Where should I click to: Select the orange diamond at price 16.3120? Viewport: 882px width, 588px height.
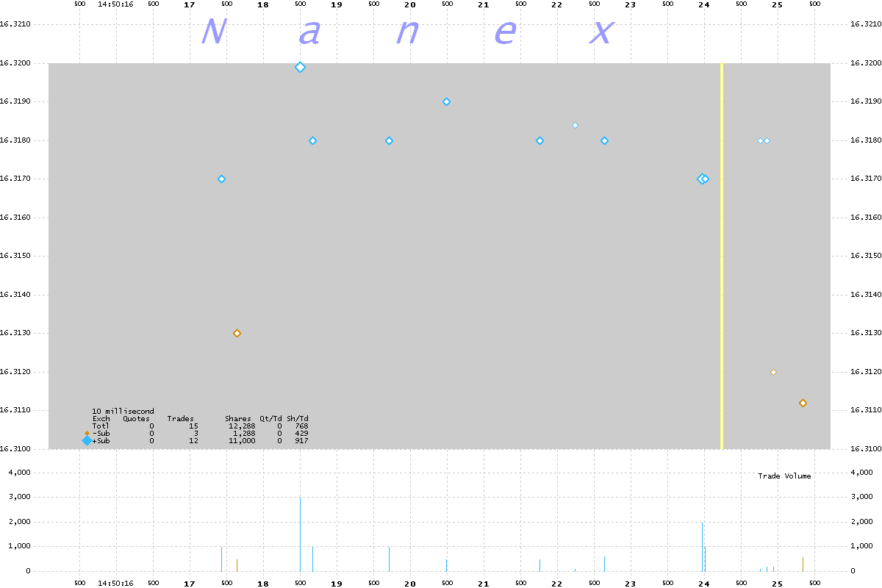773,372
